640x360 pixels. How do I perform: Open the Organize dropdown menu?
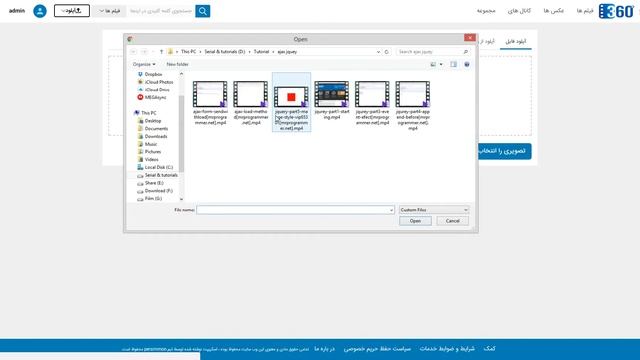(x=144, y=64)
